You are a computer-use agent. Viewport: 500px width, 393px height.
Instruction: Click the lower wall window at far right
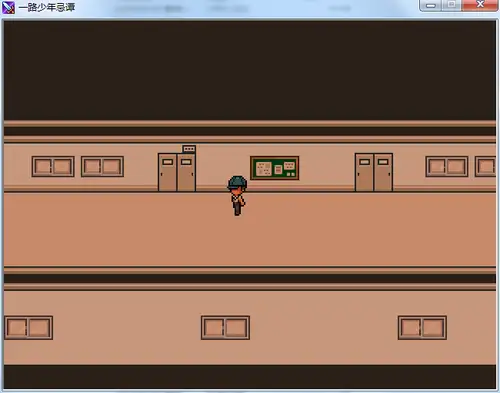(x=422, y=328)
